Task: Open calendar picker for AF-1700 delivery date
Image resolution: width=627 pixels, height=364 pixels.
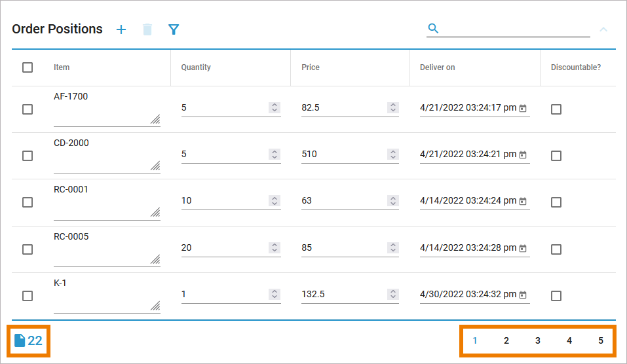Action: pos(523,109)
